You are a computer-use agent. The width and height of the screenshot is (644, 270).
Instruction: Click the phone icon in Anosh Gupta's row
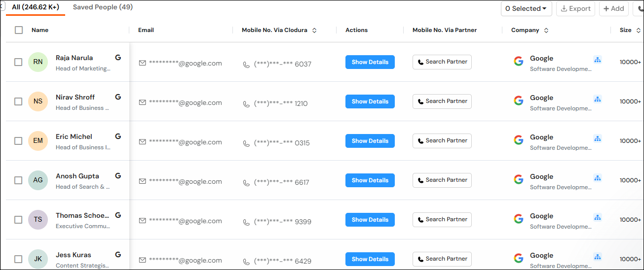coord(246,183)
